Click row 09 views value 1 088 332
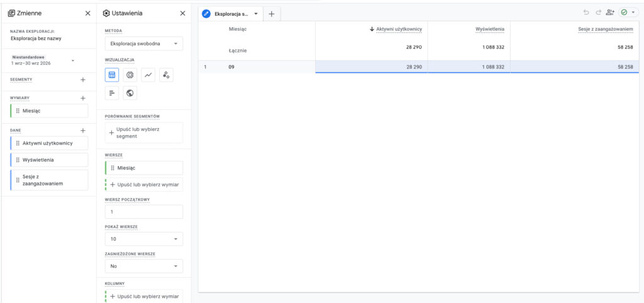The height and width of the screenshot is (303, 644). [493, 67]
